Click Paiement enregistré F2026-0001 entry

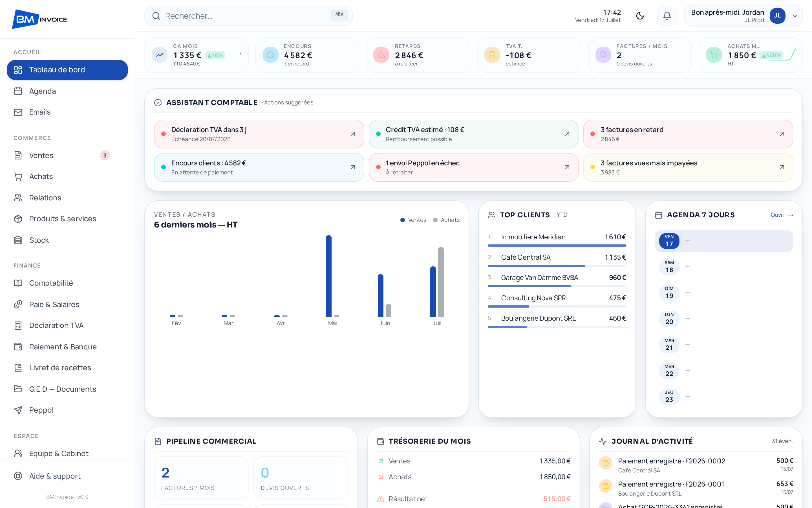coord(696,488)
